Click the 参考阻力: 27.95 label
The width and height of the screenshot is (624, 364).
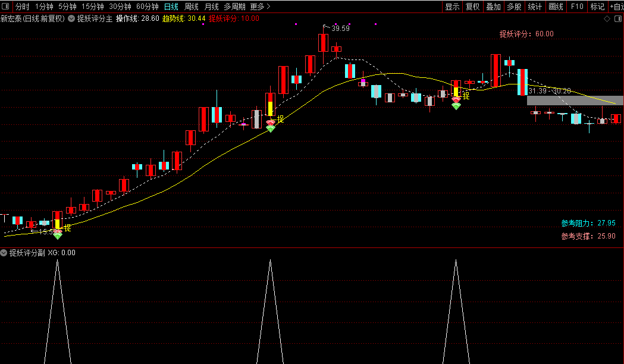pyautogui.click(x=588, y=223)
